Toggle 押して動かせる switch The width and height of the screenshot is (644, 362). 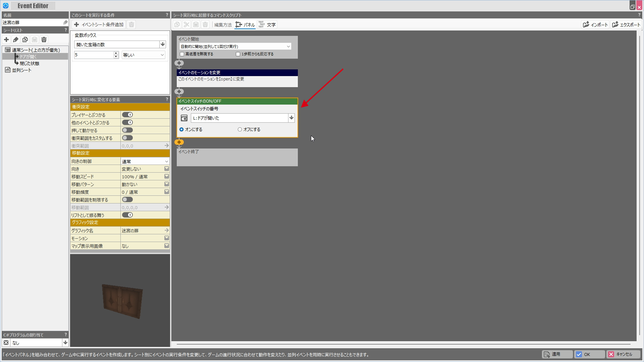tap(127, 130)
